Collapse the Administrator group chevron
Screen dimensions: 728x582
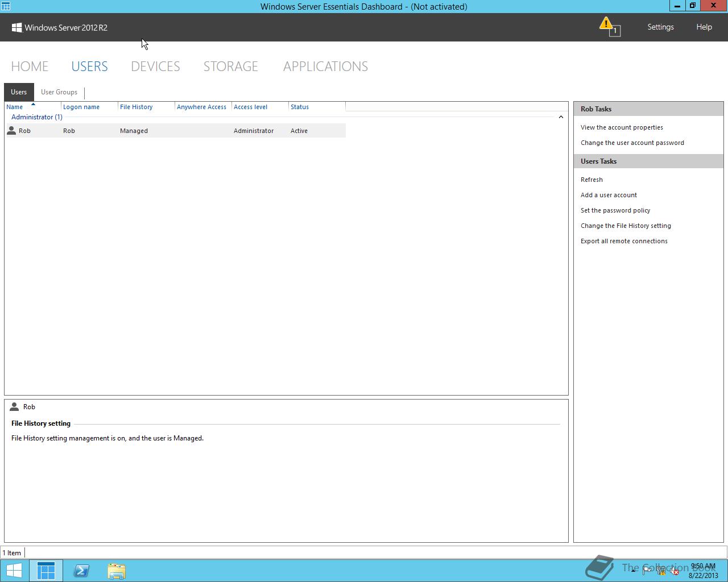561,117
